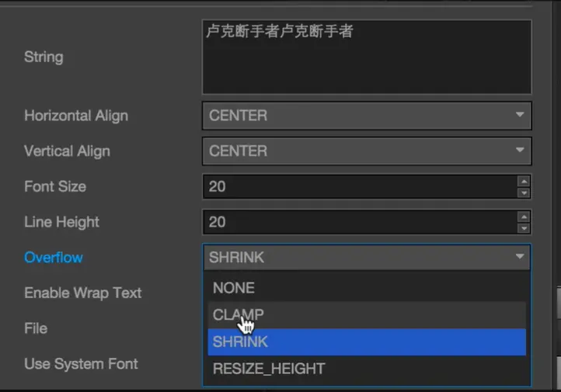Decrease Font Size with down arrow
This screenshot has height=392, width=561.
(x=524, y=192)
